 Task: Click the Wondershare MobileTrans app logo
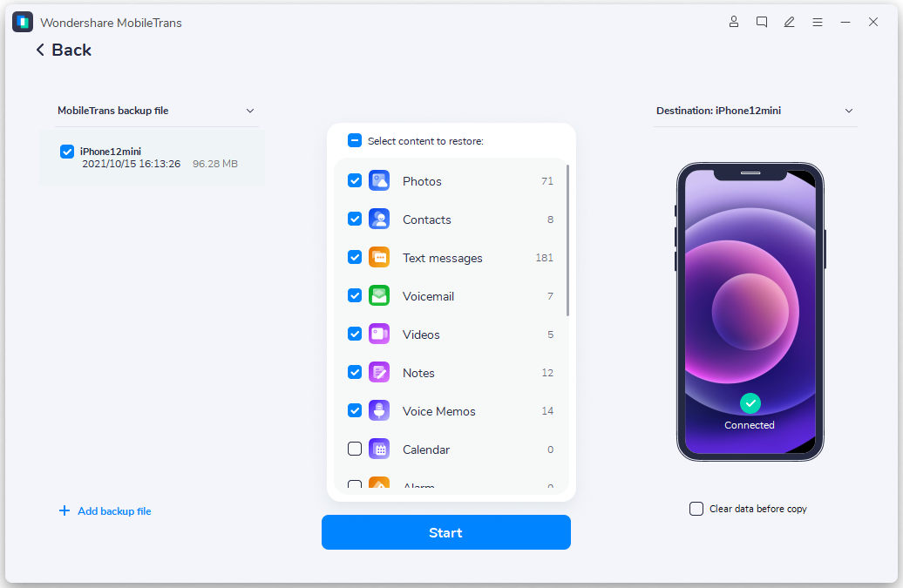coord(23,23)
